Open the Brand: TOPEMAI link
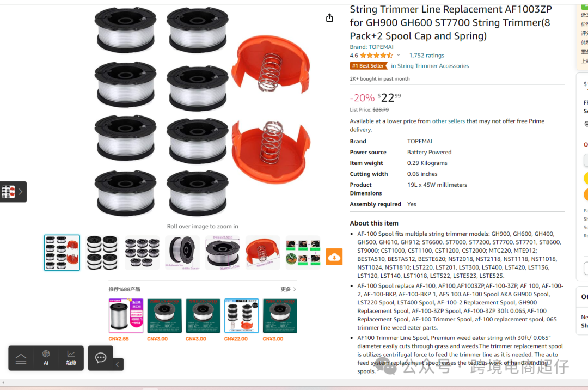Screen dimensions: 588x390 coord(371,47)
